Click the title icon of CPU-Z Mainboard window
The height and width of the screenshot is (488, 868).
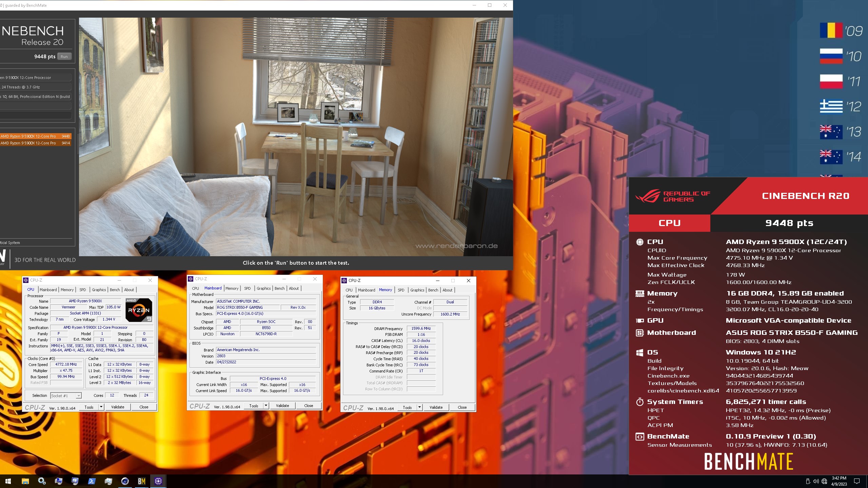coord(191,279)
